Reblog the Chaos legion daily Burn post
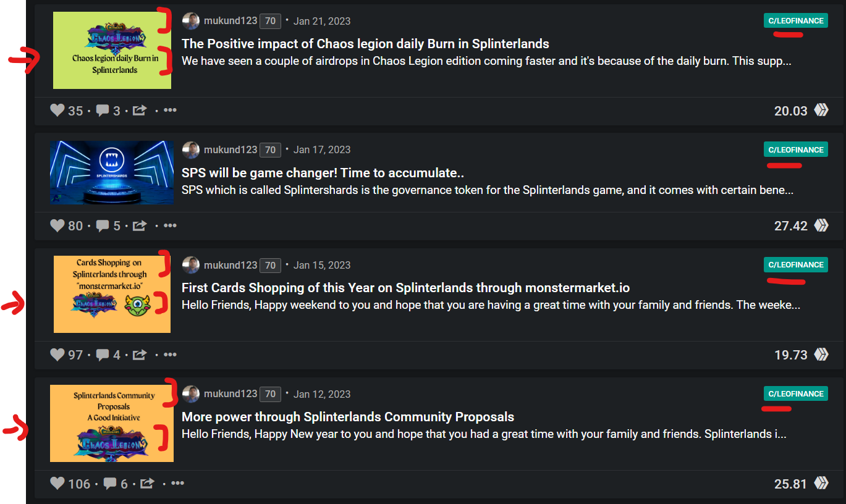 point(140,111)
